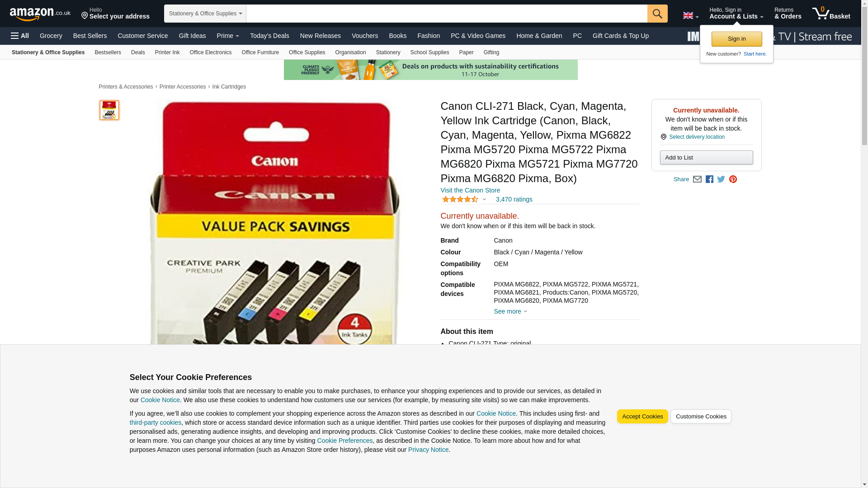The height and width of the screenshot is (488, 868).
Task: Open Stationery & Office Supplies search category dropdown
Action: coord(205,14)
